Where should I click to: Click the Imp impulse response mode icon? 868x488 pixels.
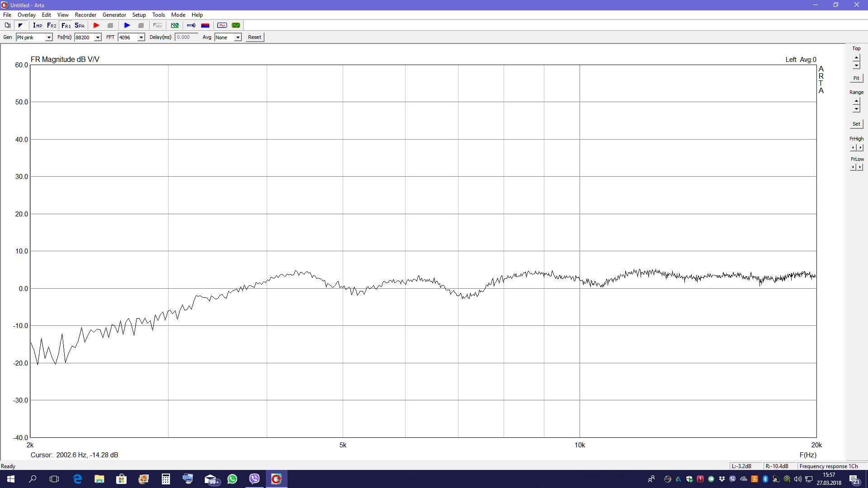tap(38, 25)
